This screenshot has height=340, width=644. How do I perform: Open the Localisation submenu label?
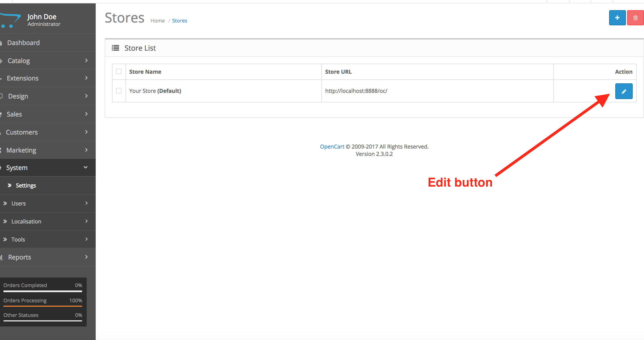tap(26, 222)
